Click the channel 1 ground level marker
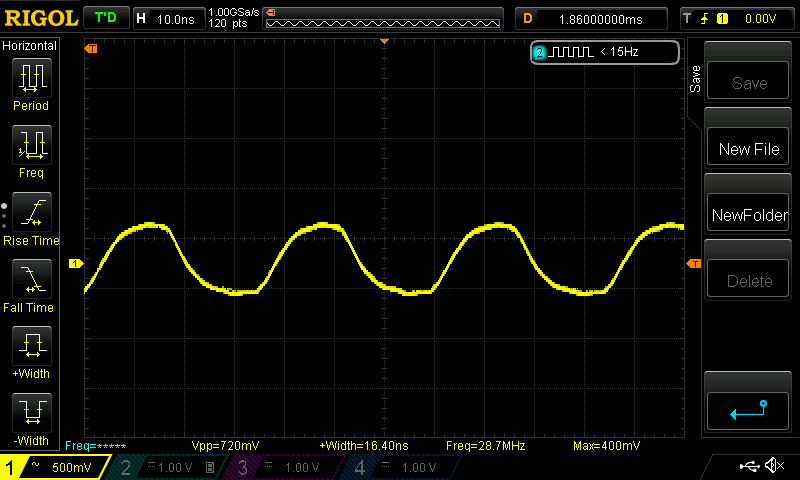 (x=76, y=264)
